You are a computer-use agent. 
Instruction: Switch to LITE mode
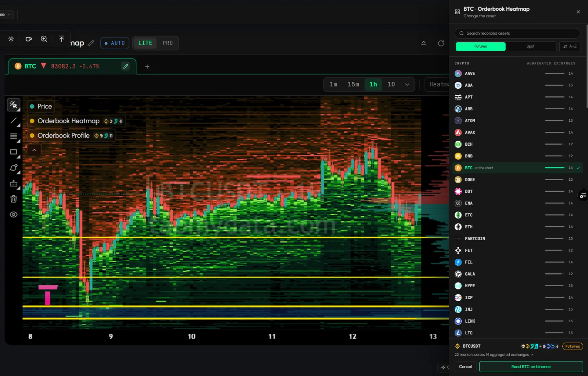(145, 43)
